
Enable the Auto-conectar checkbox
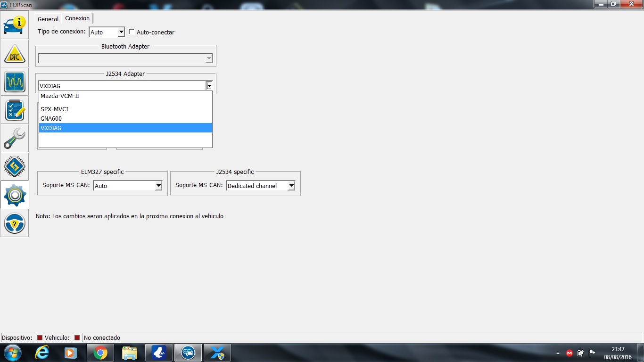coord(132,32)
